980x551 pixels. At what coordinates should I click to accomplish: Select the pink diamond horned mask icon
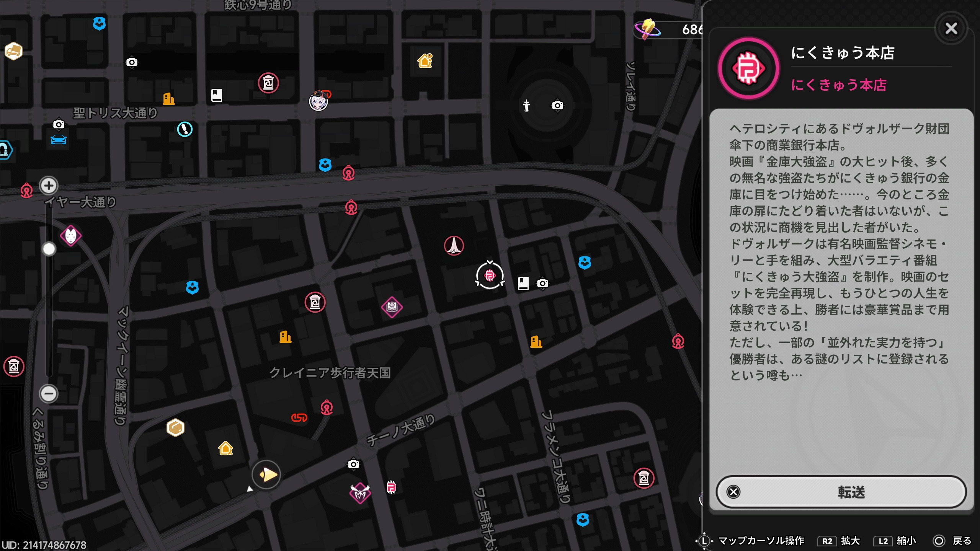pos(360,493)
